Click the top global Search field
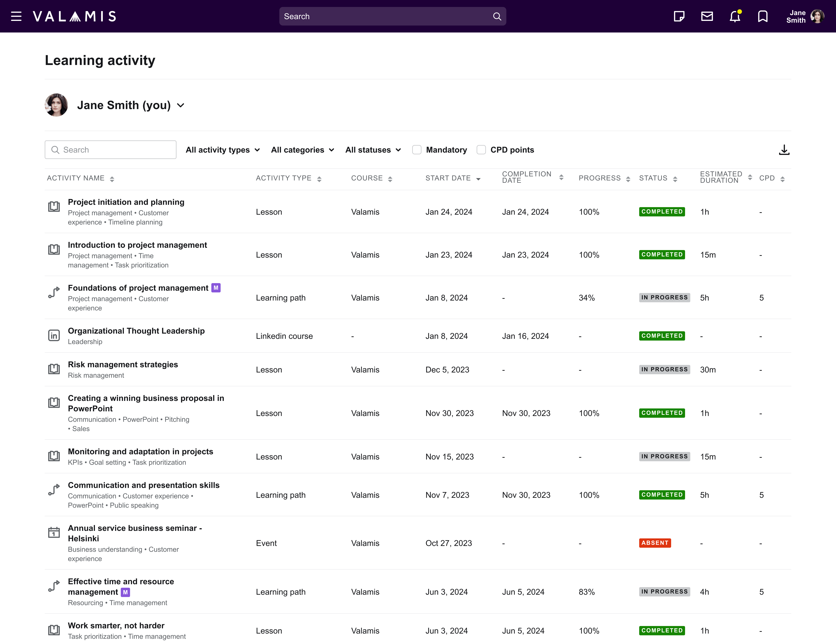This screenshot has width=836, height=644. coord(393,16)
